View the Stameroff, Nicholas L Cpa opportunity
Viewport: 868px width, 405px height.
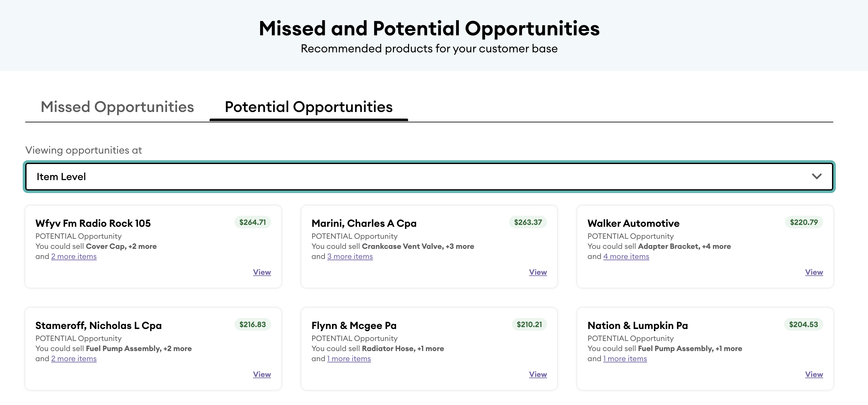[x=262, y=374]
